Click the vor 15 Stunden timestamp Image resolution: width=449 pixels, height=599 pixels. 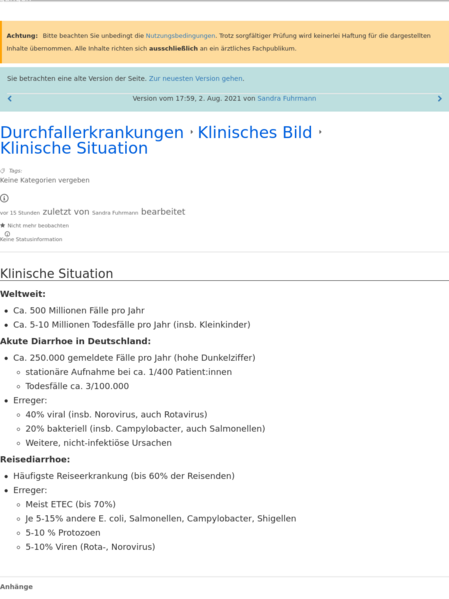pyautogui.click(x=20, y=213)
